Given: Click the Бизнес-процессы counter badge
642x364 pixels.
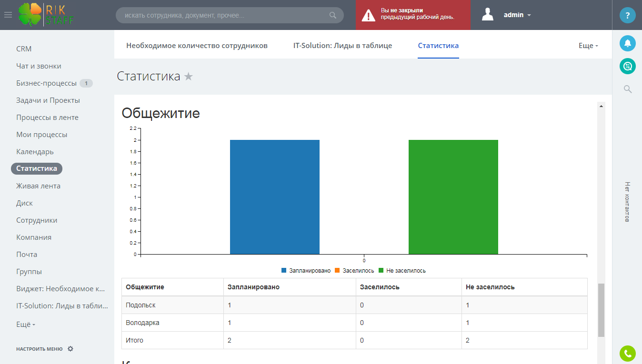Looking at the screenshot, I should click(x=86, y=83).
